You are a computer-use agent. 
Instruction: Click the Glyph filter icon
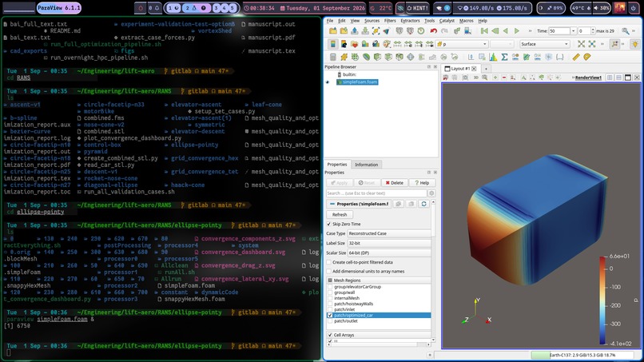point(411,57)
